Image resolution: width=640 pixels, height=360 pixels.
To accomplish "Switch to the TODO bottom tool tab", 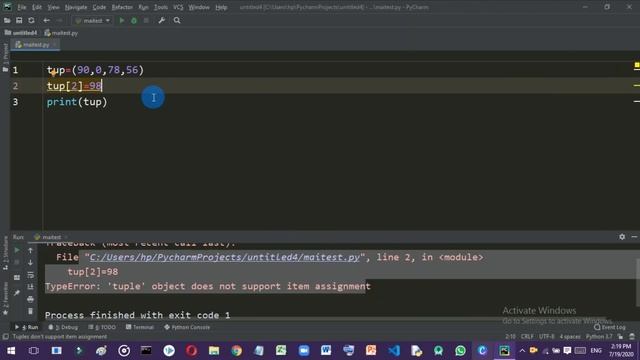I will click(102, 327).
